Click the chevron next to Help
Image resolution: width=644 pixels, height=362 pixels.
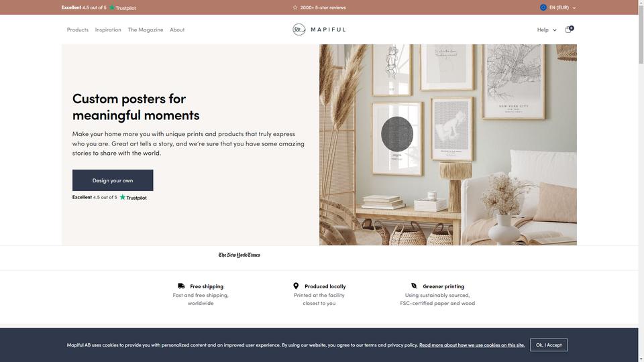pyautogui.click(x=555, y=30)
